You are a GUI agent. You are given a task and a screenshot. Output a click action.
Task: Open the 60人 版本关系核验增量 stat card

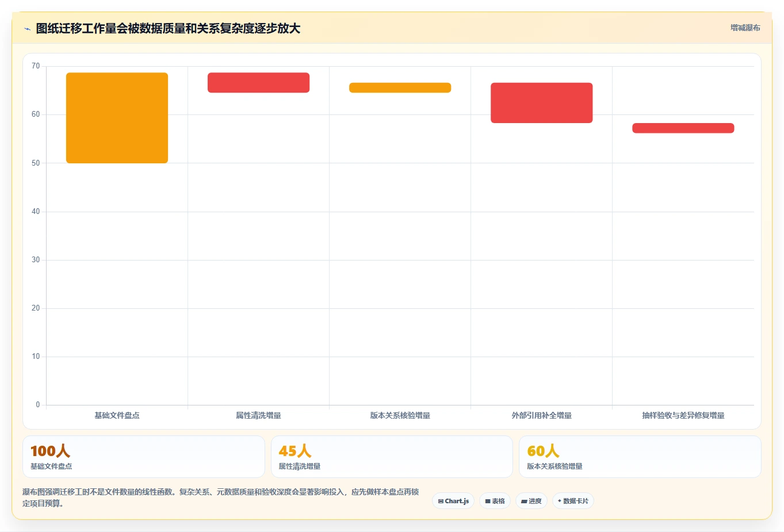[x=640, y=457]
